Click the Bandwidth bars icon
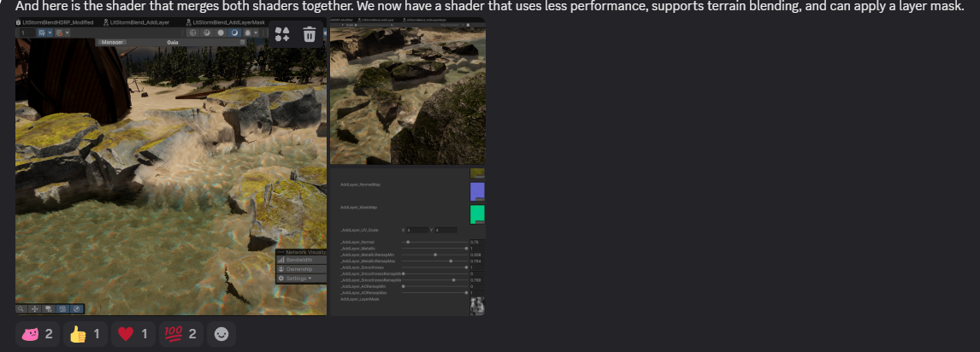Viewport: 980px width, 352px height. (x=281, y=260)
